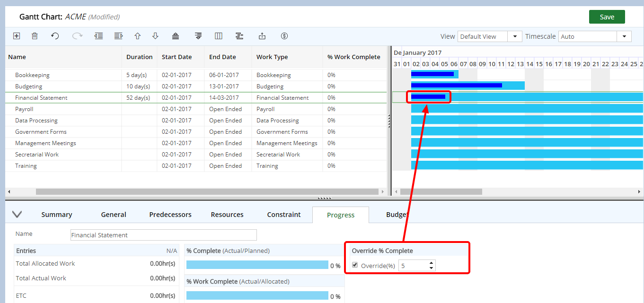Open the Predecessors tab
The image size is (644, 303).
point(170,215)
